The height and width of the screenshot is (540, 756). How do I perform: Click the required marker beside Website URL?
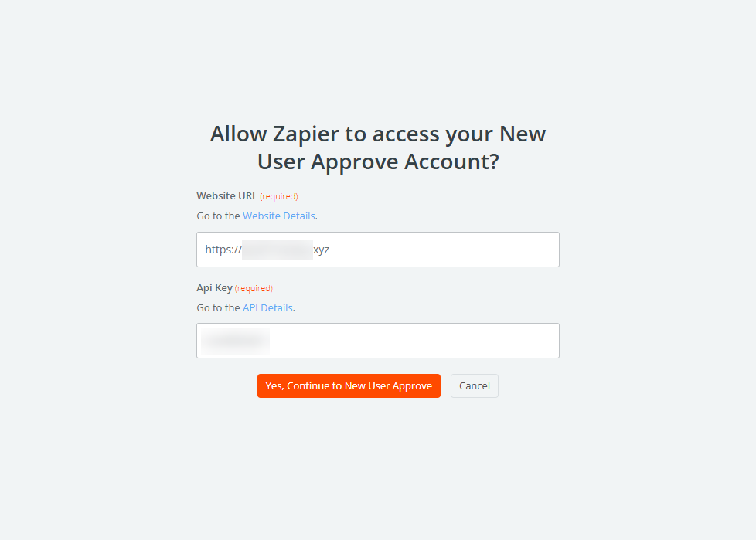pyautogui.click(x=278, y=196)
